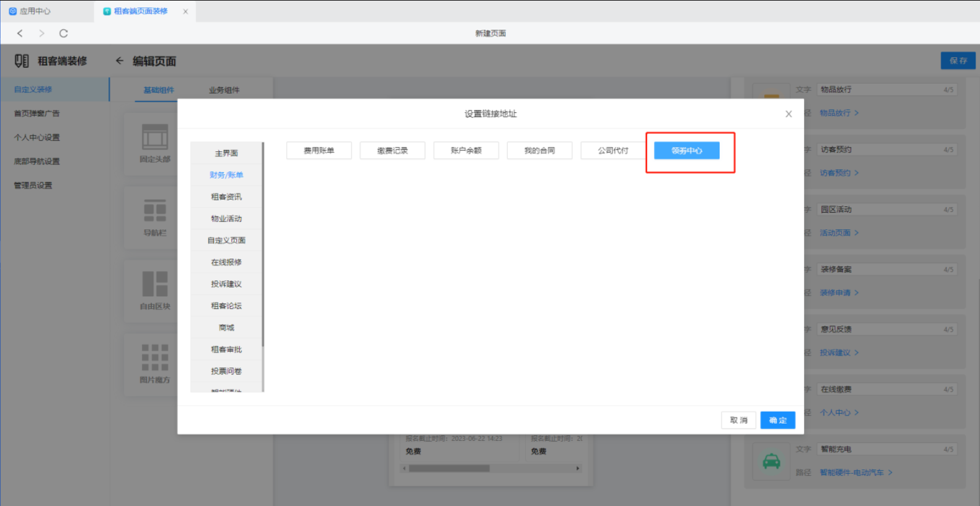Viewport: 980px width, 506px height.
Task: Choose the 公司代付 link option
Action: coord(613,151)
